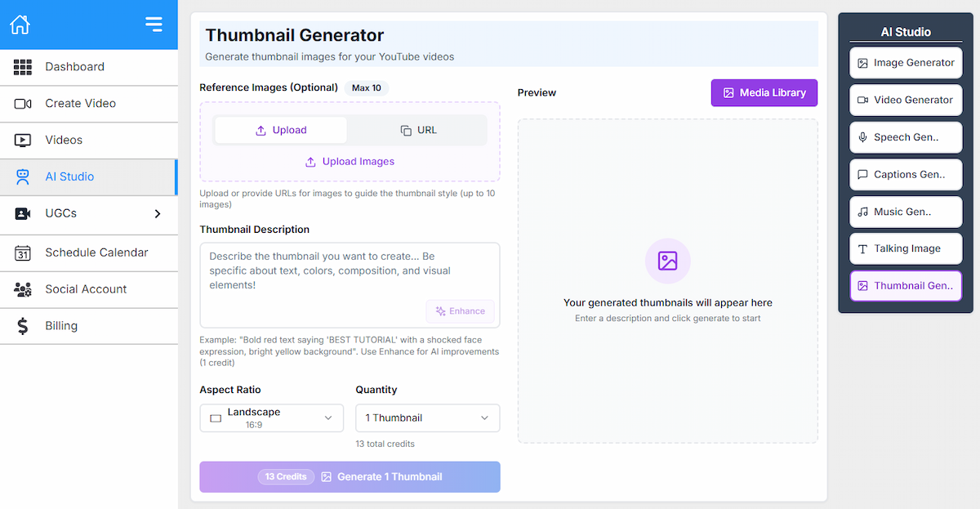Open the Quantity dropdown

427,417
